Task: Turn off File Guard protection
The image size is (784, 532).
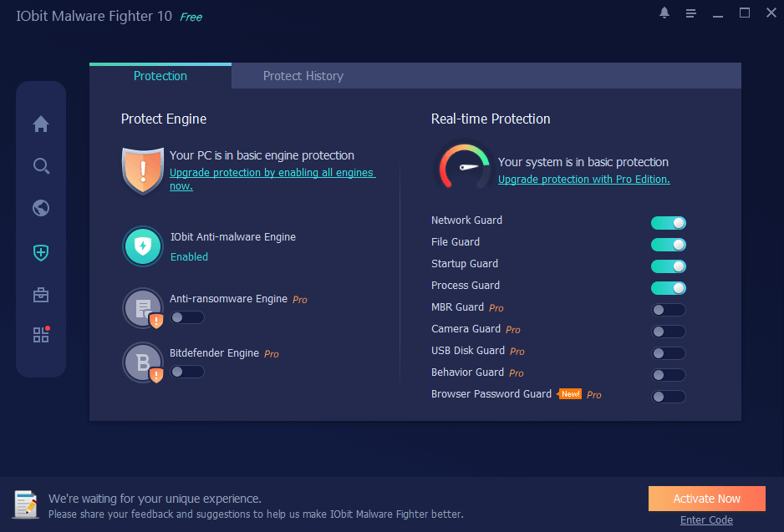Action: coord(668,245)
